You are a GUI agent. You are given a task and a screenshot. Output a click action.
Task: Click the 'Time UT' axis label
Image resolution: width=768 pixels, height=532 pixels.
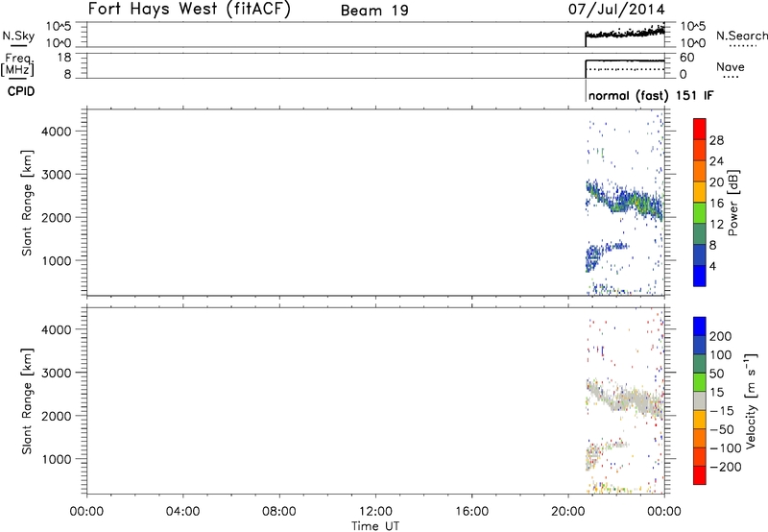point(375,526)
